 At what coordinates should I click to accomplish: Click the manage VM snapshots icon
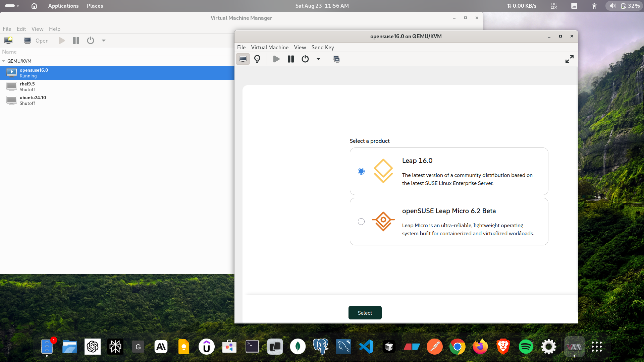pyautogui.click(x=336, y=59)
